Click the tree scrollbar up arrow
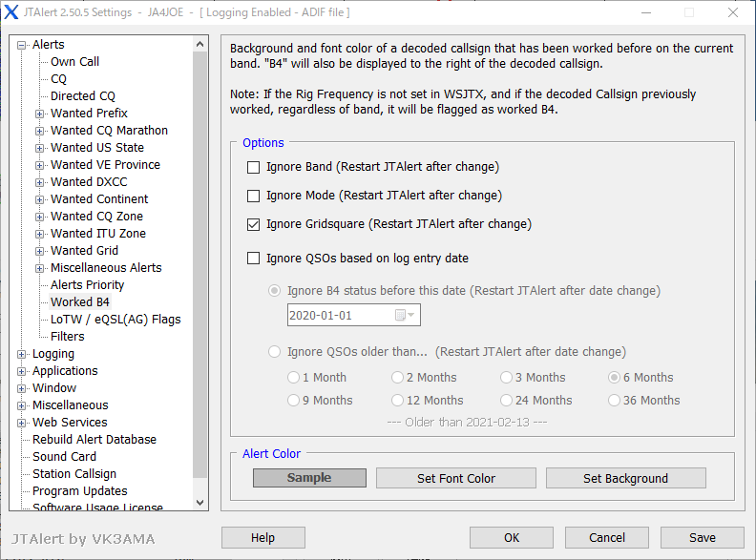 coord(200,44)
